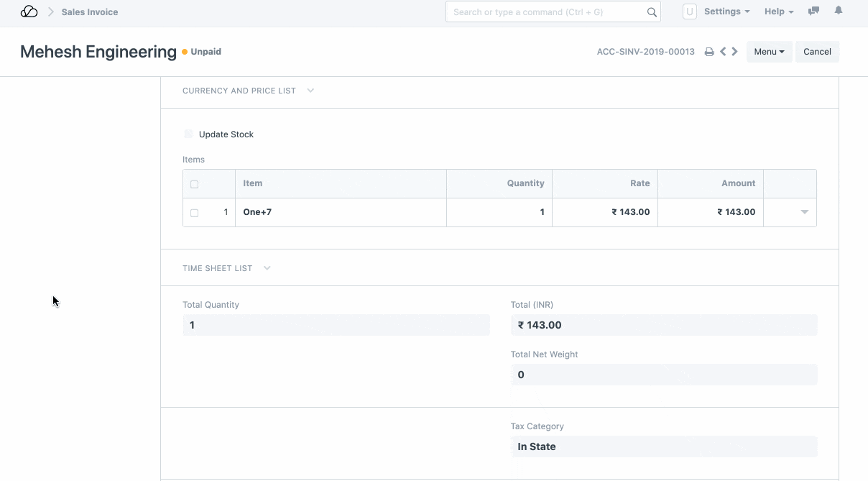Open the Help menu
The image size is (868, 481).
tap(779, 12)
